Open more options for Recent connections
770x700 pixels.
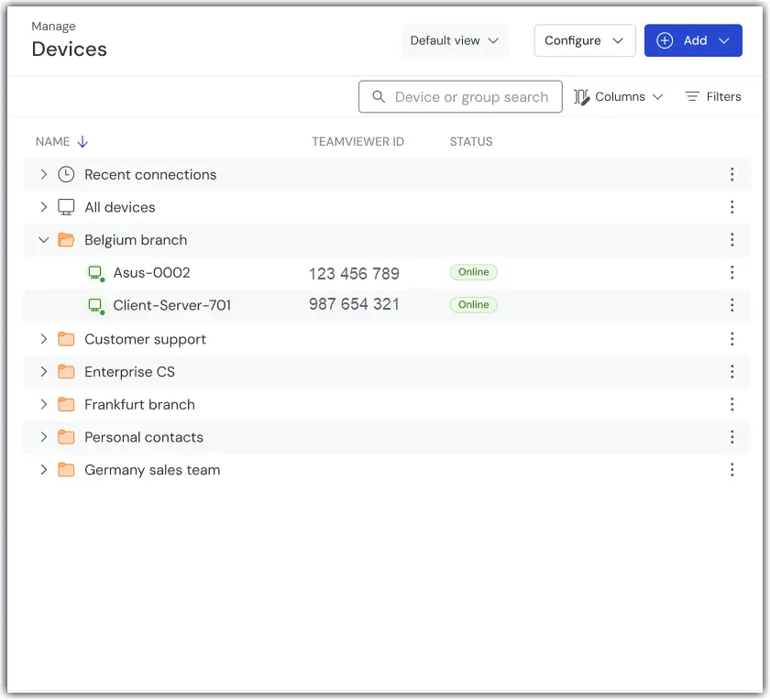point(731,174)
